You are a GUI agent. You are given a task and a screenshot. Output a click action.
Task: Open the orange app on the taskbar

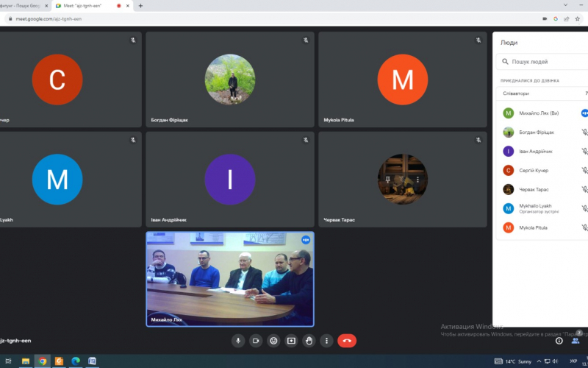[60, 361]
